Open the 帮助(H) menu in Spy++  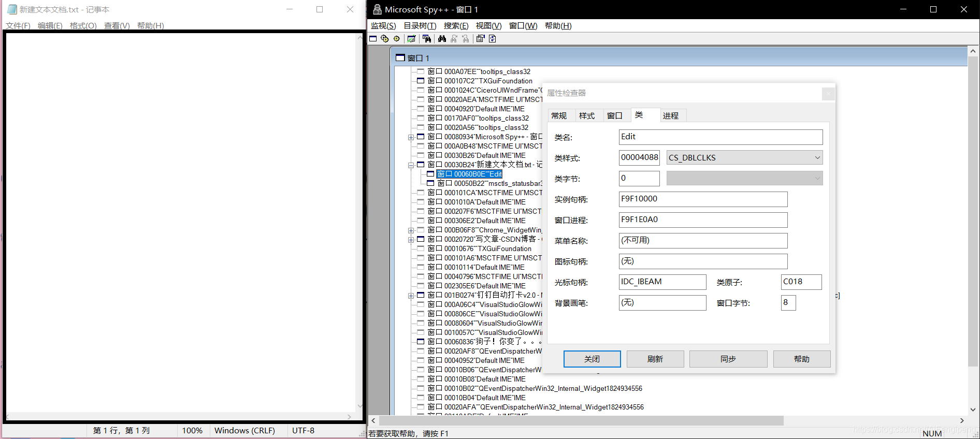[x=558, y=26]
